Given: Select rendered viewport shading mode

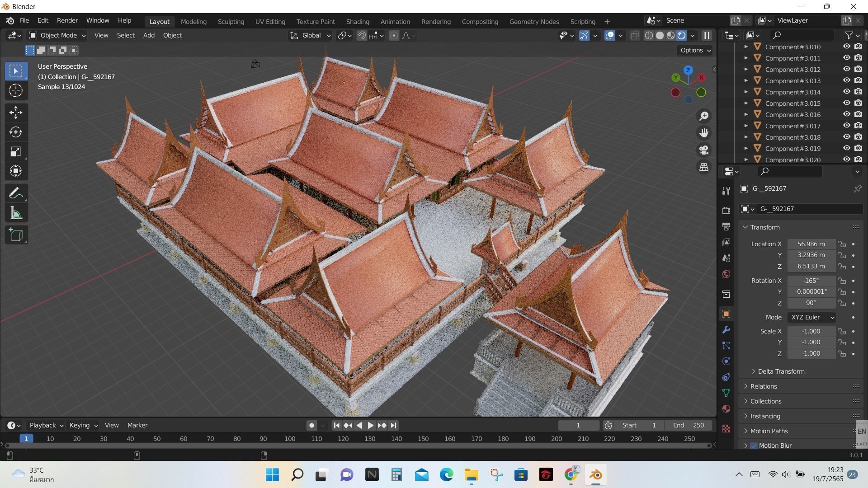Looking at the screenshot, I should [682, 35].
